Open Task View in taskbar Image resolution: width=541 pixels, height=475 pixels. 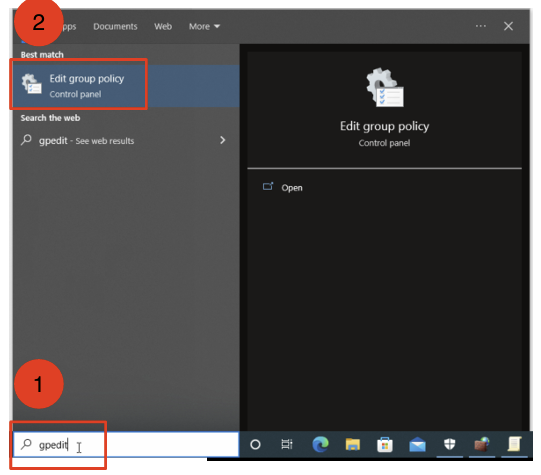pos(287,444)
